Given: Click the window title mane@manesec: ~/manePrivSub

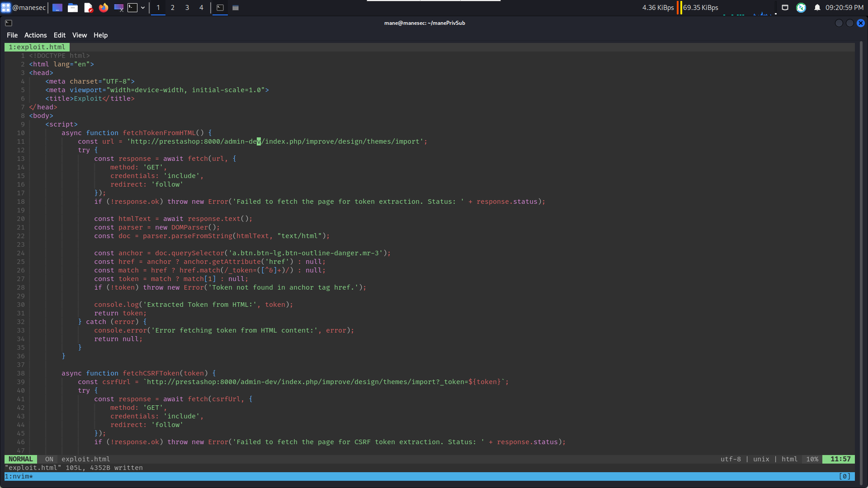Looking at the screenshot, I should (425, 23).
